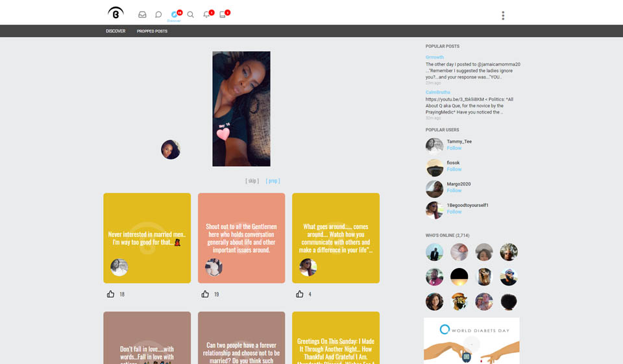
Task: Open the three-dot options menu
Action: [503, 16]
